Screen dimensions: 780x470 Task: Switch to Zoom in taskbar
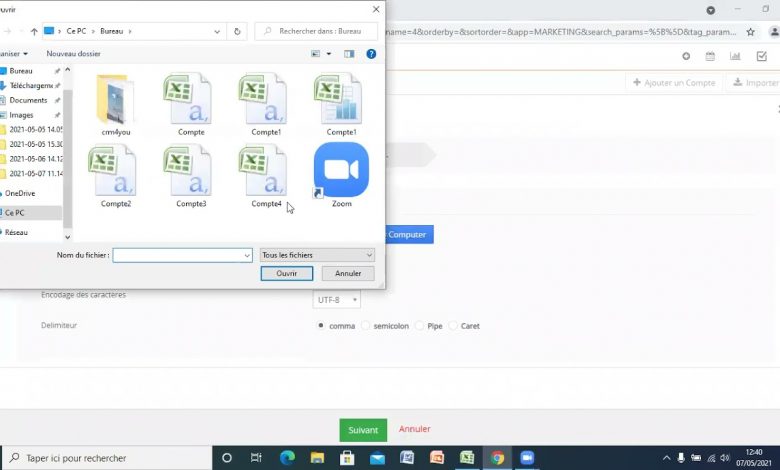click(x=527, y=458)
